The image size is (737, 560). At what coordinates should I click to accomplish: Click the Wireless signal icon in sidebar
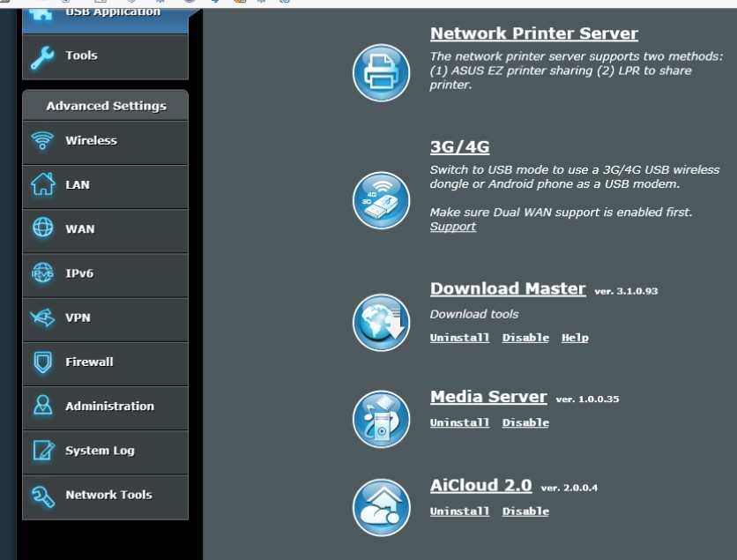(x=42, y=141)
